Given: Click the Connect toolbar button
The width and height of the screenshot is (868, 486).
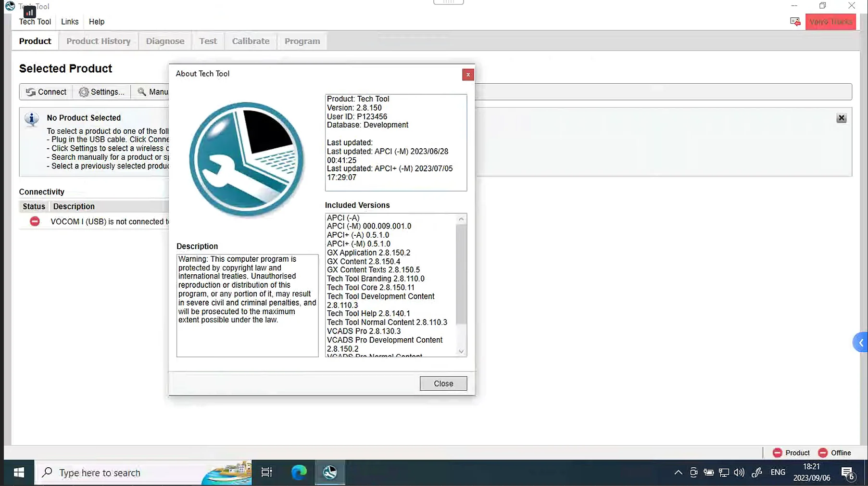Looking at the screenshot, I should (x=46, y=92).
